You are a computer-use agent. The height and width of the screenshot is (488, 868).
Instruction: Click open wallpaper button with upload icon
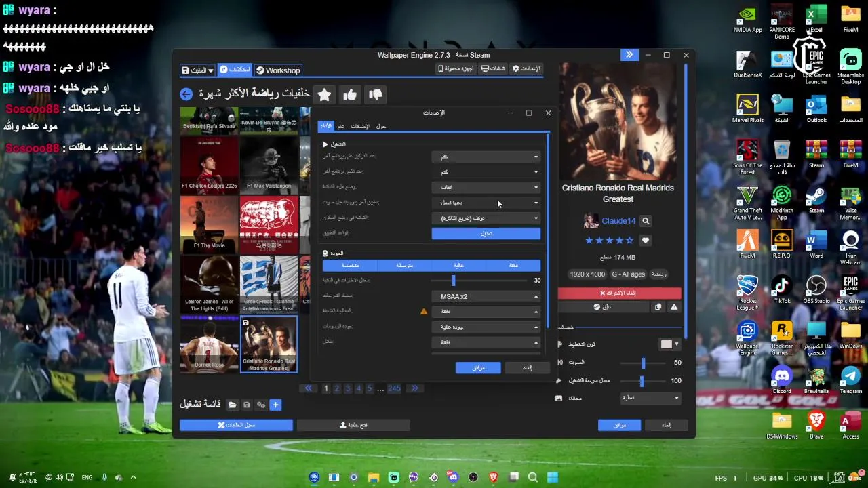[353, 425]
